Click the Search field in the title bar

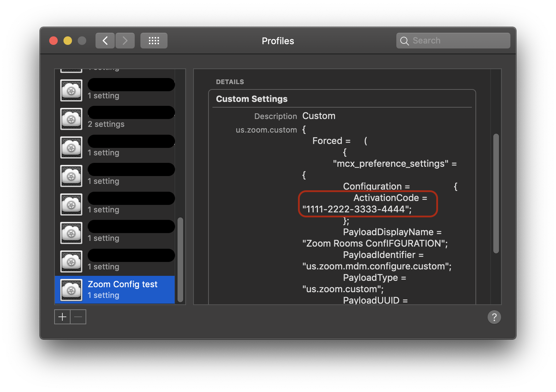[x=453, y=41]
